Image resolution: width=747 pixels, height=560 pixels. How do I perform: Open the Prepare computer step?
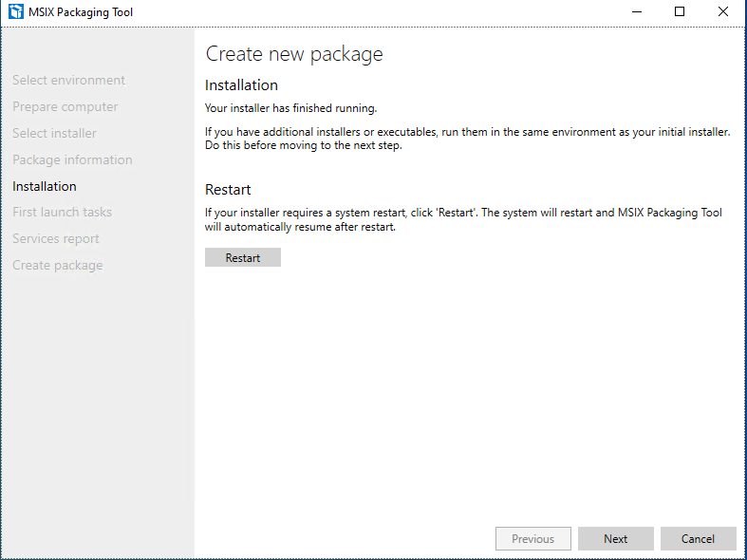tap(65, 106)
